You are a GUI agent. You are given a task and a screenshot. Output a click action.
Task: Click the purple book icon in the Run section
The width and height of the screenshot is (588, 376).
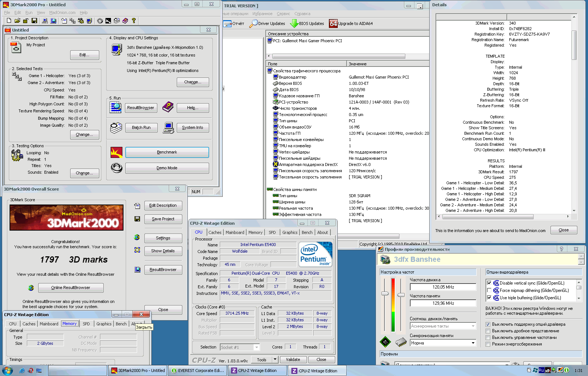168,107
